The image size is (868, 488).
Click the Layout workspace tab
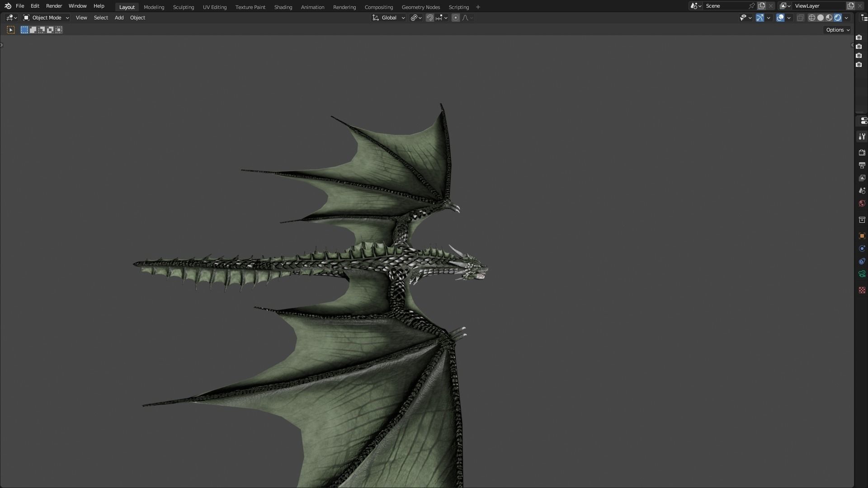coord(127,7)
